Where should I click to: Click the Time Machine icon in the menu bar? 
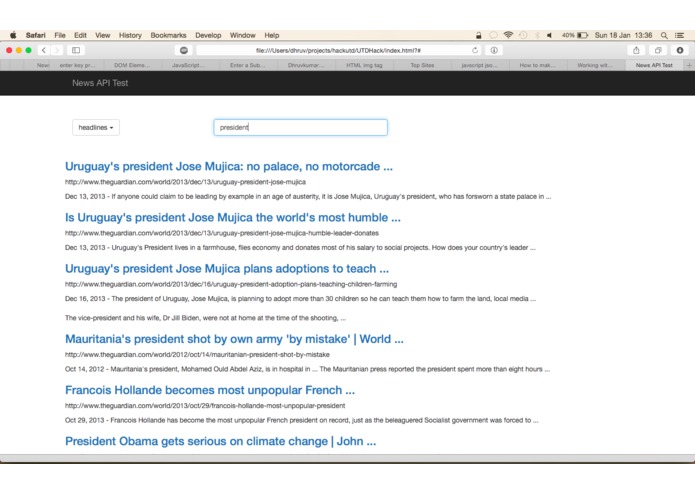tap(523, 35)
